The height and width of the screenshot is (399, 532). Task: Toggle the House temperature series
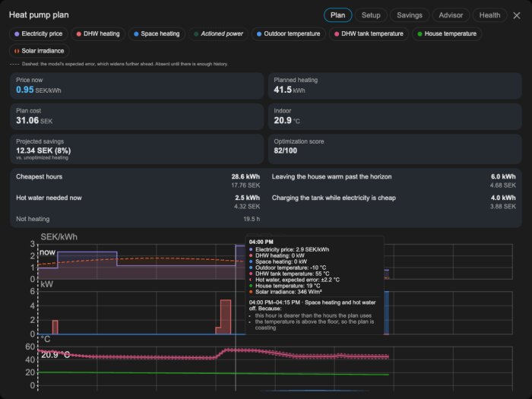pos(447,34)
